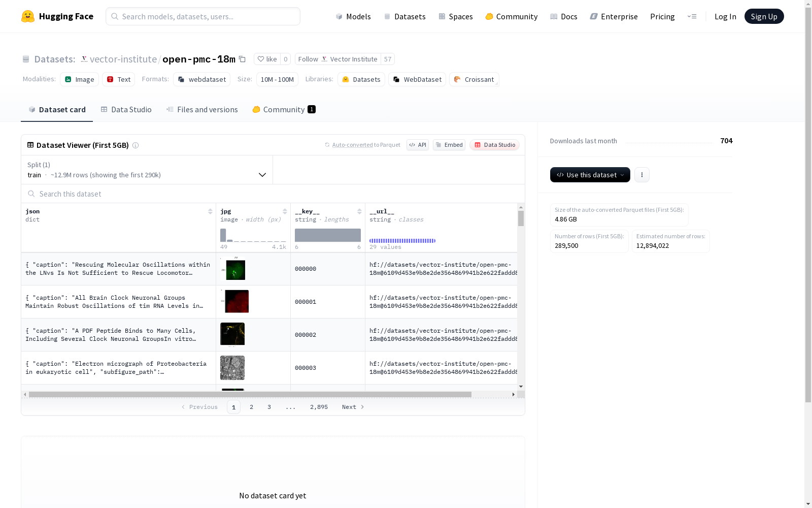Sort the jpg column using its sort icon
The width and height of the screenshot is (812, 508).
285,211
